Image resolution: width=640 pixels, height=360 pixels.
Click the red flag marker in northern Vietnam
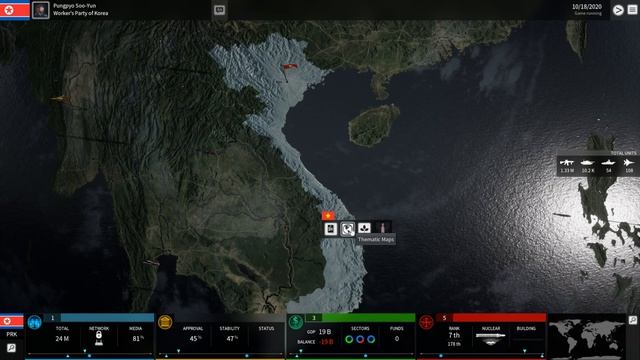pyautogui.click(x=289, y=67)
